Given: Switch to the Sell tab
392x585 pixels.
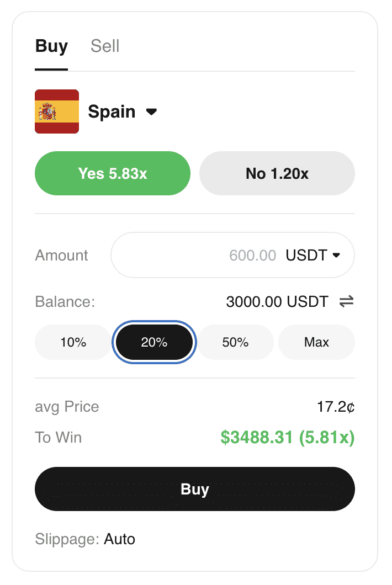Looking at the screenshot, I should (105, 46).
